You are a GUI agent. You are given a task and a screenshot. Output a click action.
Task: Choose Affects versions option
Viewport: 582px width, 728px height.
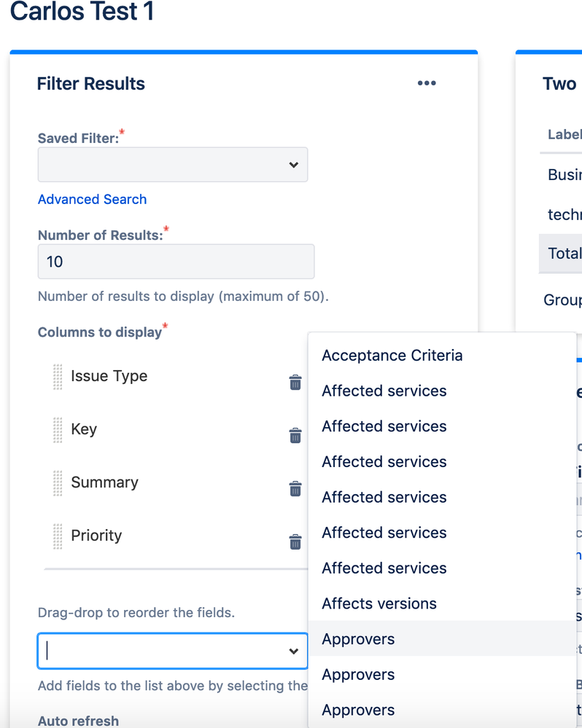(379, 603)
